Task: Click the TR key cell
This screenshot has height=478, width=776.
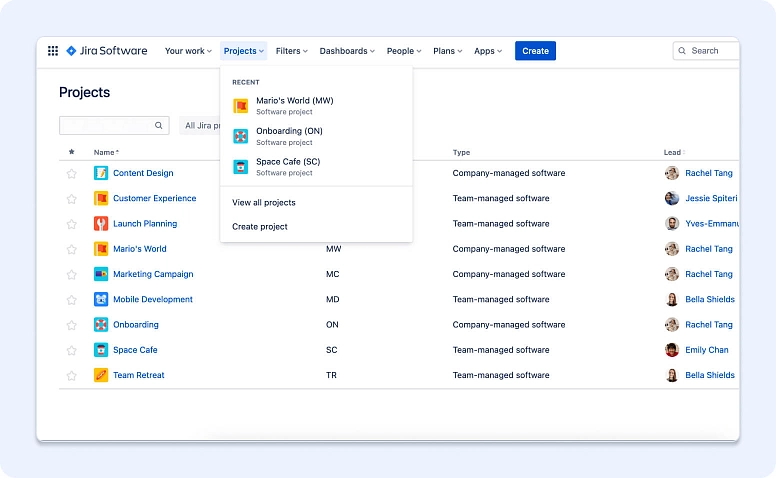Action: 331,375
